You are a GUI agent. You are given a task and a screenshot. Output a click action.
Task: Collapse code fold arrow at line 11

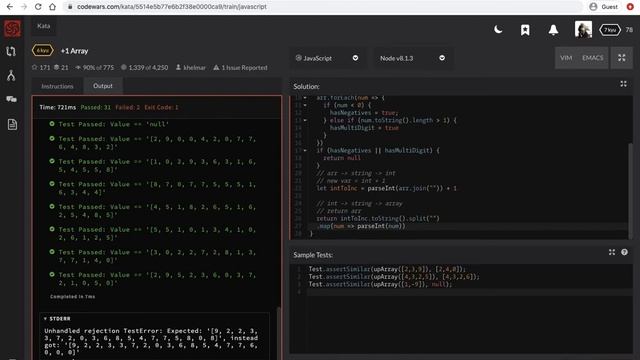305,105
